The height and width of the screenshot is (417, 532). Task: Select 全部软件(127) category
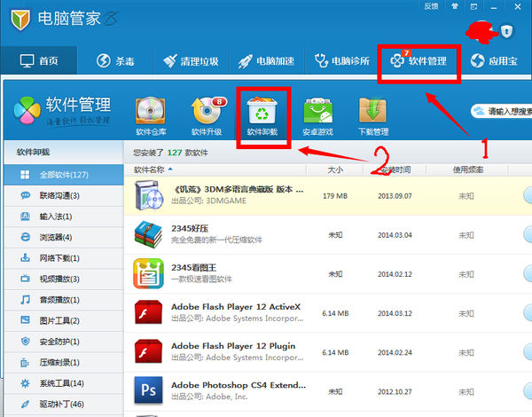tap(64, 175)
